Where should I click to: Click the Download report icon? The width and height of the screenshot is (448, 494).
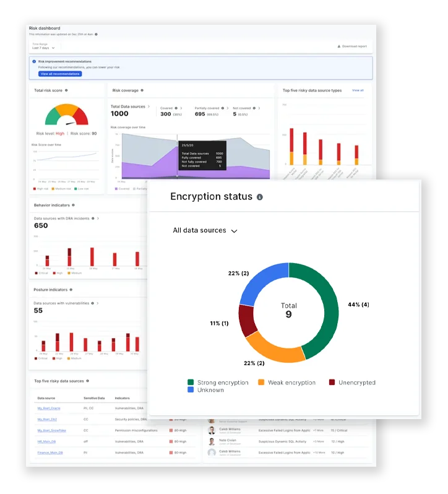click(x=338, y=46)
